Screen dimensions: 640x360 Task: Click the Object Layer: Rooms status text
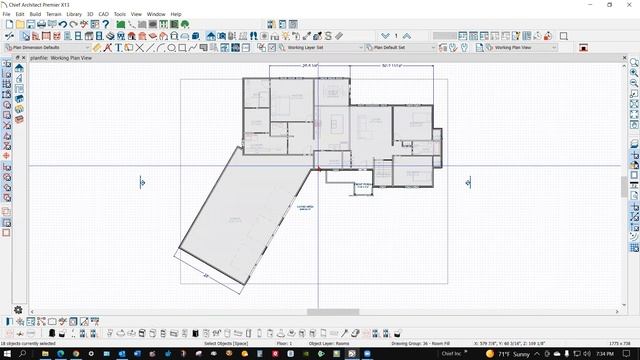[329, 344]
